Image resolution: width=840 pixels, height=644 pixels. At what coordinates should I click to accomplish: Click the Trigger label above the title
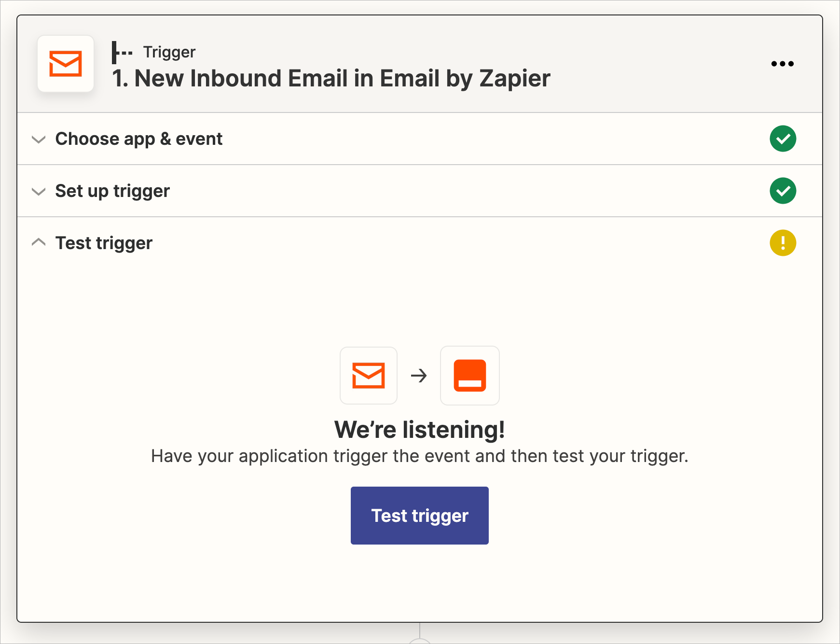tap(169, 52)
